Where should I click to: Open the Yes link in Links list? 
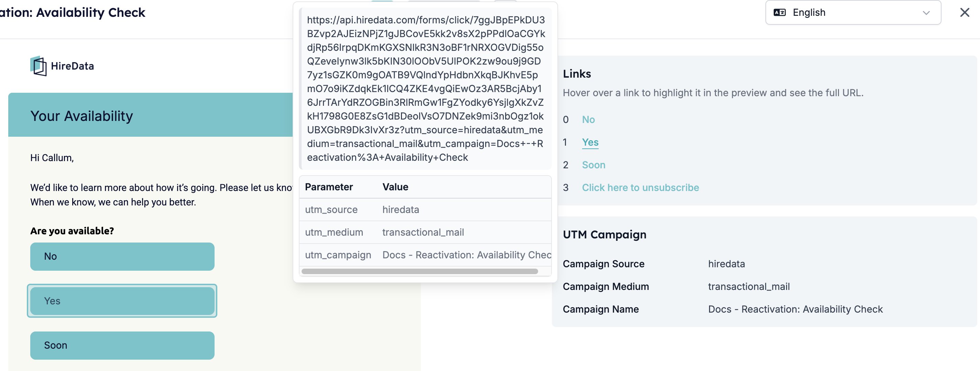tap(590, 142)
